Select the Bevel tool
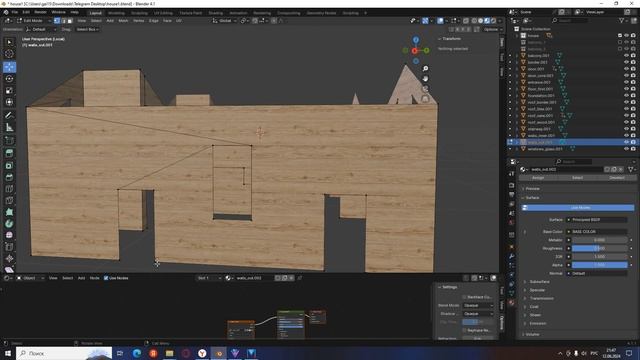The image size is (640, 360). (x=9, y=177)
